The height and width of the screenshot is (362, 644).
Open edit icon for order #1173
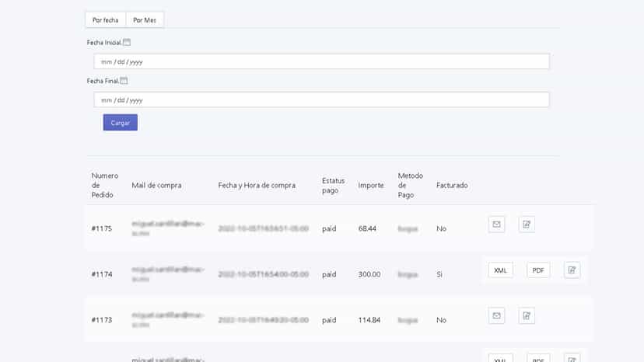(527, 315)
